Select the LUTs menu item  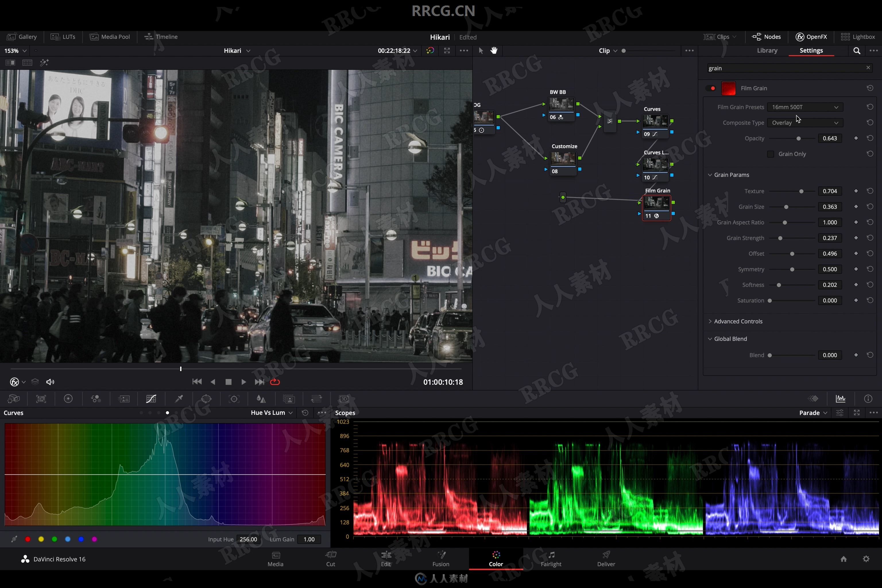click(68, 36)
